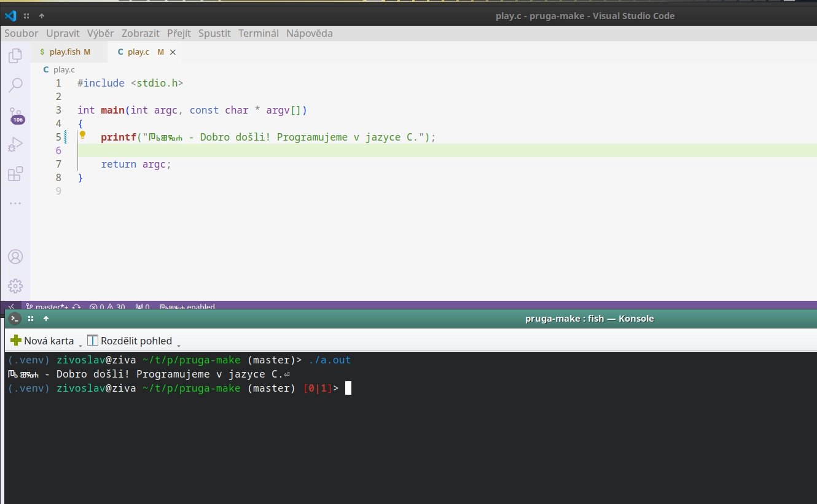Open Source Control with 106 badge
The height and width of the screenshot is (504, 817).
pyautogui.click(x=15, y=115)
